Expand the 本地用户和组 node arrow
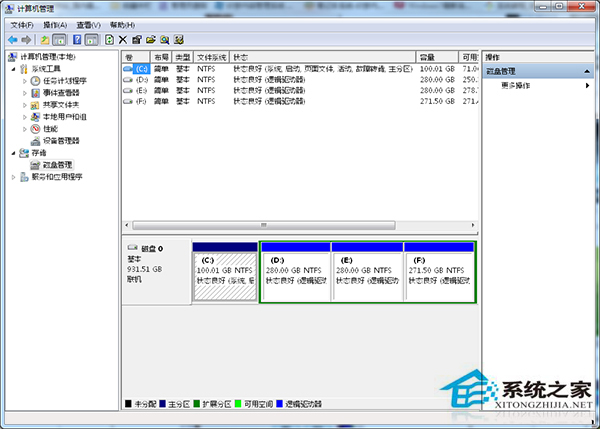This screenshot has height=429, width=600. (24, 117)
